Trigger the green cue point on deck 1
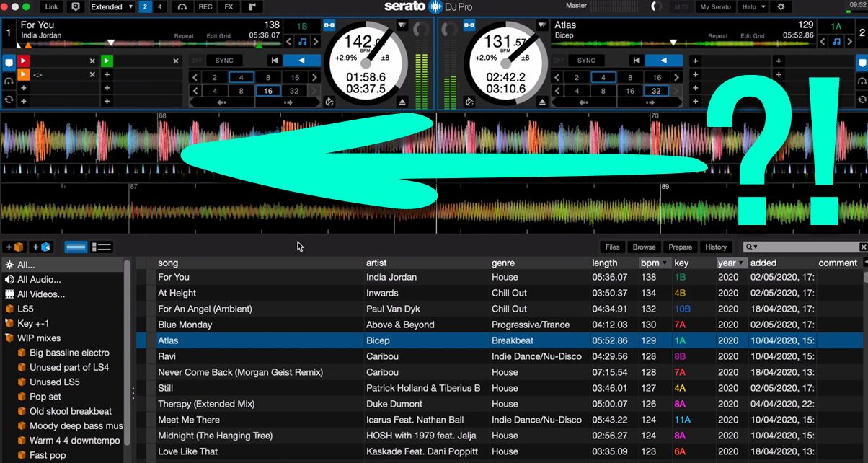 [107, 61]
